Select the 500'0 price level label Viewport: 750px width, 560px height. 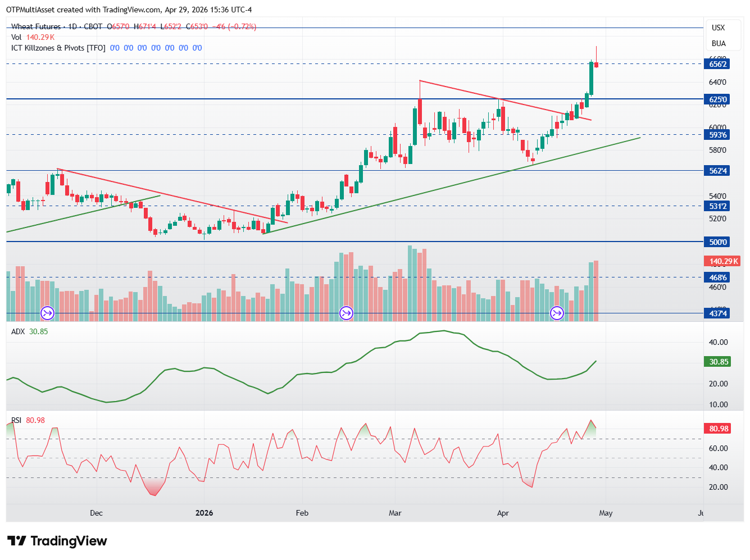717,242
